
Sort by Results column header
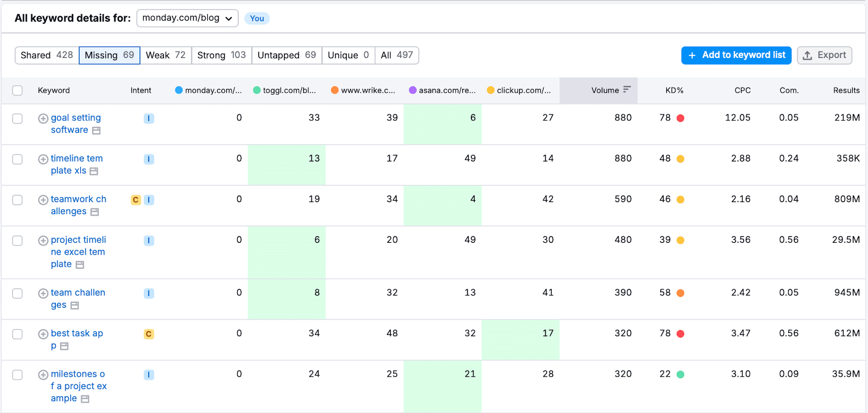(846, 91)
